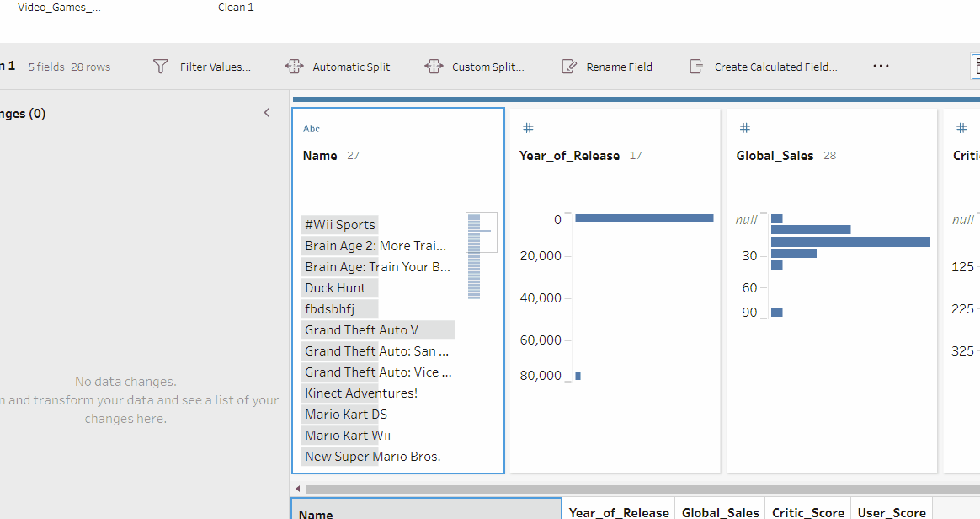Select the #Wii Sports value
Image resolution: width=980 pixels, height=519 pixels.
[340, 224]
